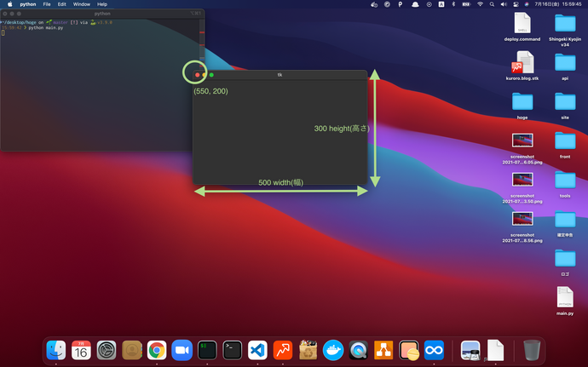Screen dimensions: 588x367
Task: Open the Apple menu
Action: pyautogui.click(x=10, y=4)
